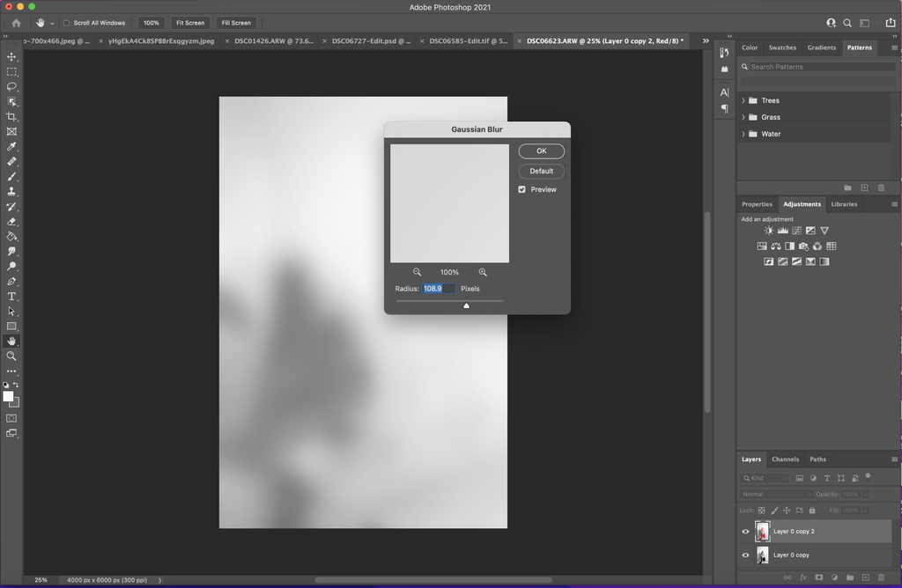Open the blend mode dropdown showing Normal
Screen dimensions: 902x588
tap(773, 494)
